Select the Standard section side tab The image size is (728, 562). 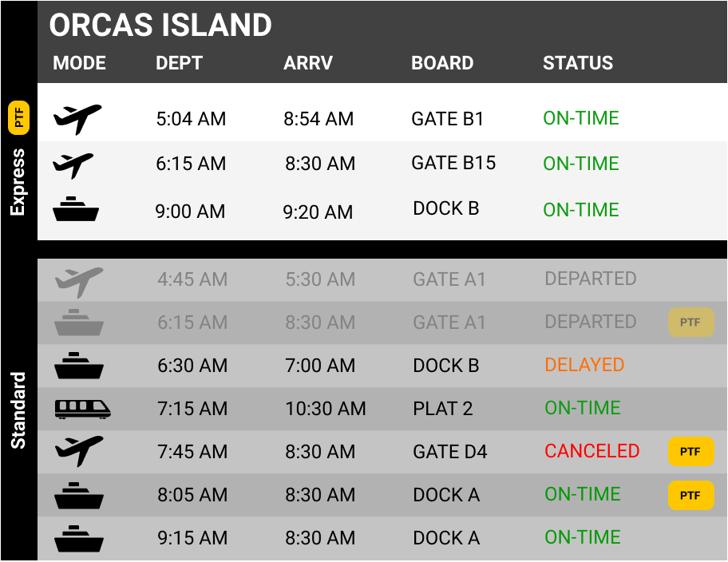tap(18, 410)
